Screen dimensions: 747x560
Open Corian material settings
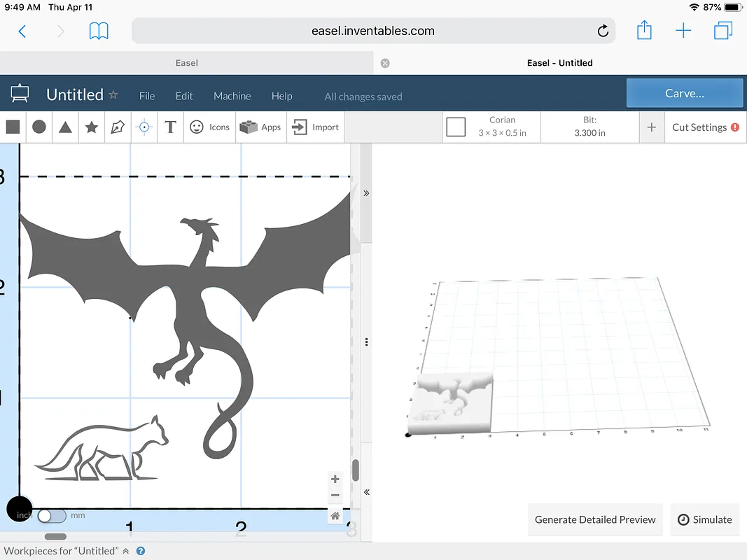[x=502, y=127]
